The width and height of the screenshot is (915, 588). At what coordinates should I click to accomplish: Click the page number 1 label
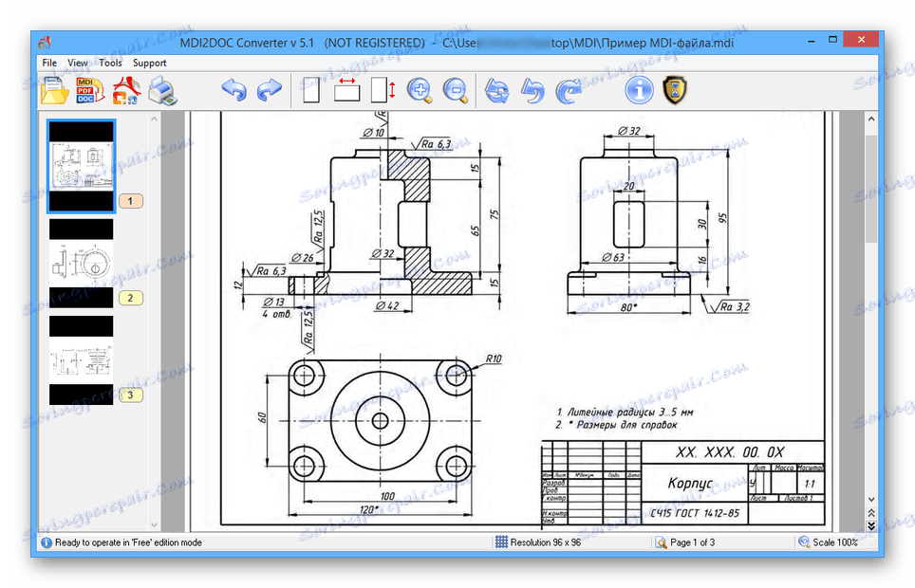coord(131,201)
